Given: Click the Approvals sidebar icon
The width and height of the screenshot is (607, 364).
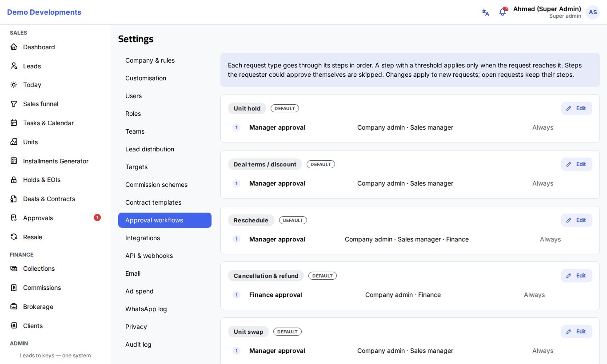Looking at the screenshot, I should point(14,218).
